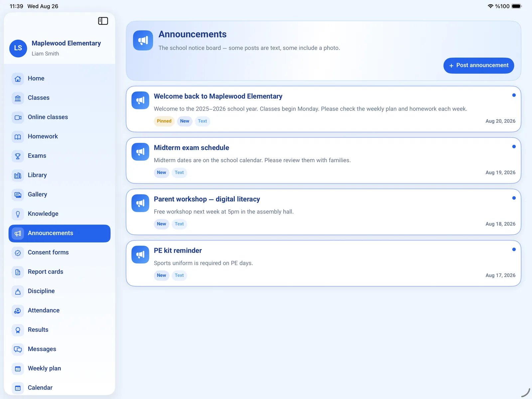The image size is (532, 399).
Task: Click the Pinned tag on Welcome post
Action: pos(164,121)
